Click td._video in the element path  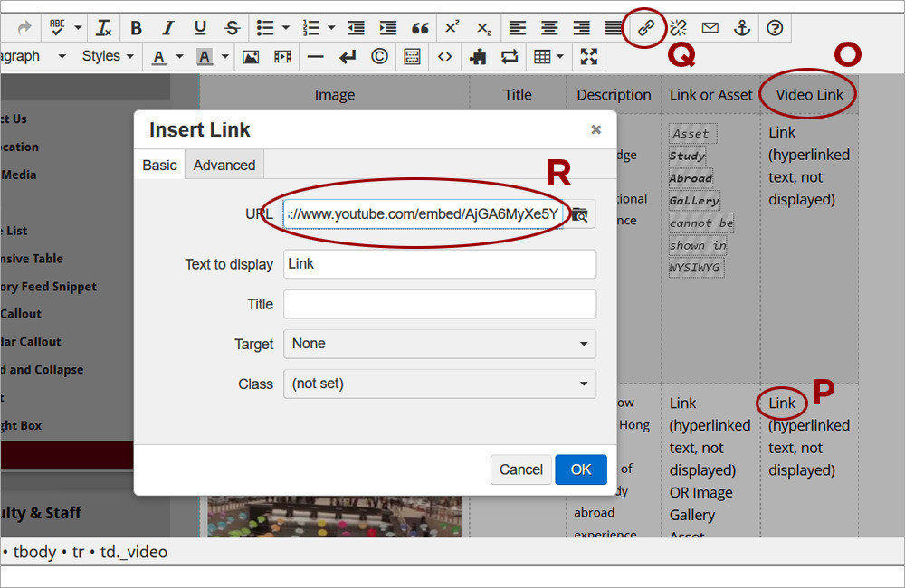134,552
